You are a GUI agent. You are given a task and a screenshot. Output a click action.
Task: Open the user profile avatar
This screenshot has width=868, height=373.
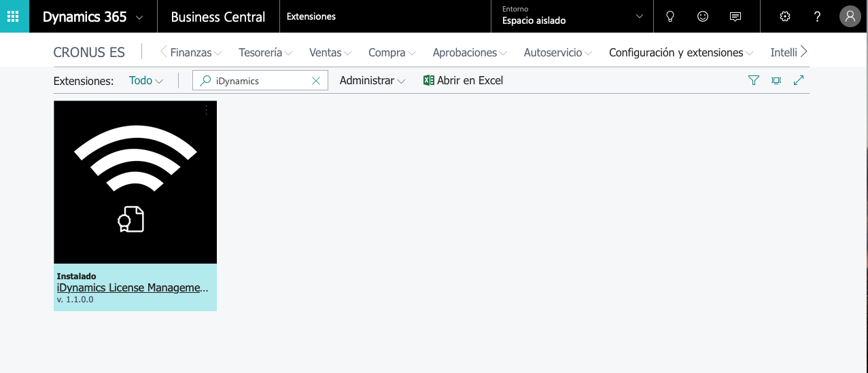click(850, 16)
